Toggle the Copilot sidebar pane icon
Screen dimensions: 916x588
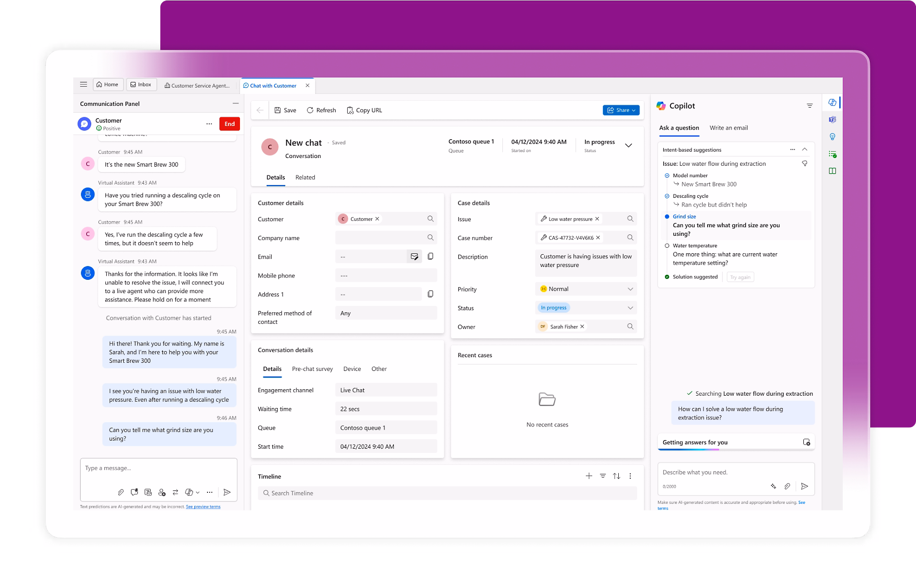832,103
